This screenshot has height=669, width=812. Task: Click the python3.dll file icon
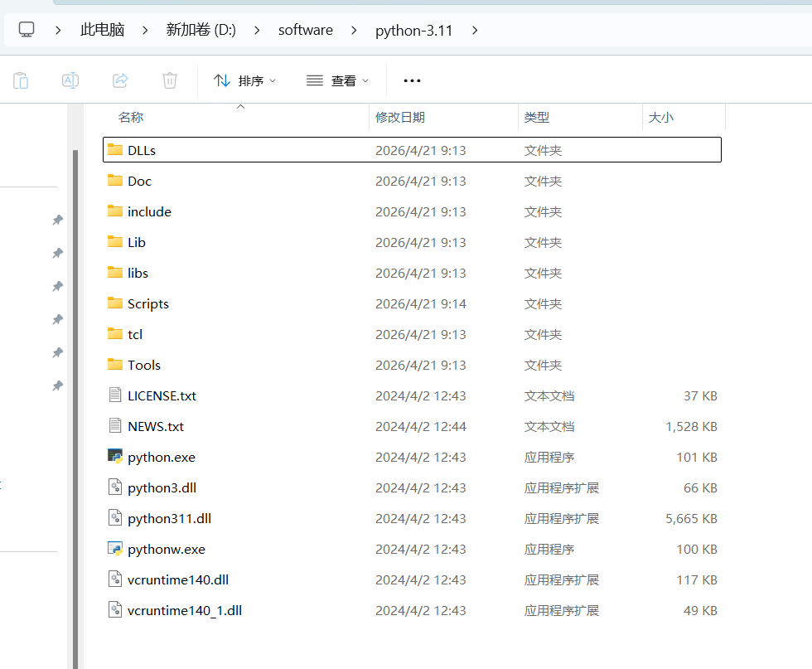[115, 487]
